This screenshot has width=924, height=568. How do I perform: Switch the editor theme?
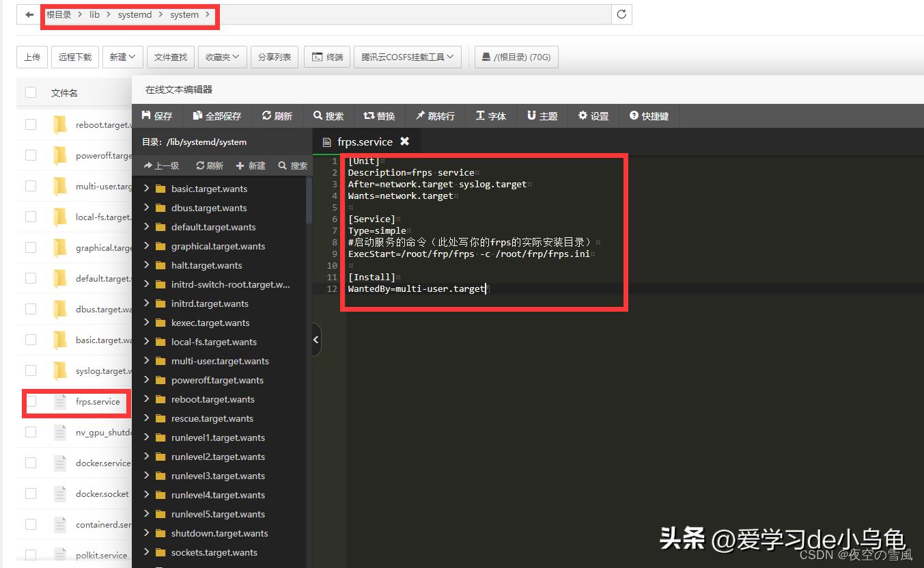tap(542, 116)
